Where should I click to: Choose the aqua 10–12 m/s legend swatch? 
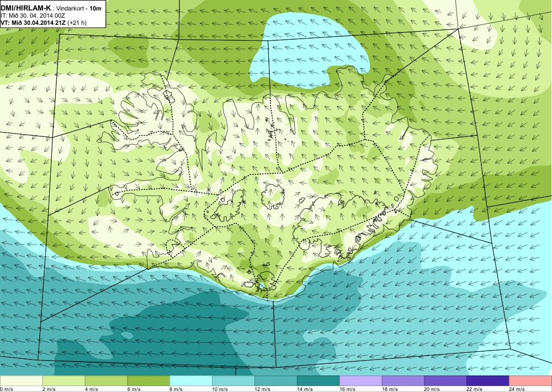pos(233,381)
